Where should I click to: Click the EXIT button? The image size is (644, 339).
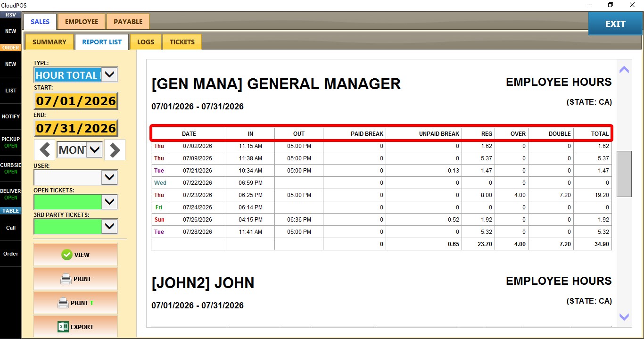click(x=615, y=24)
